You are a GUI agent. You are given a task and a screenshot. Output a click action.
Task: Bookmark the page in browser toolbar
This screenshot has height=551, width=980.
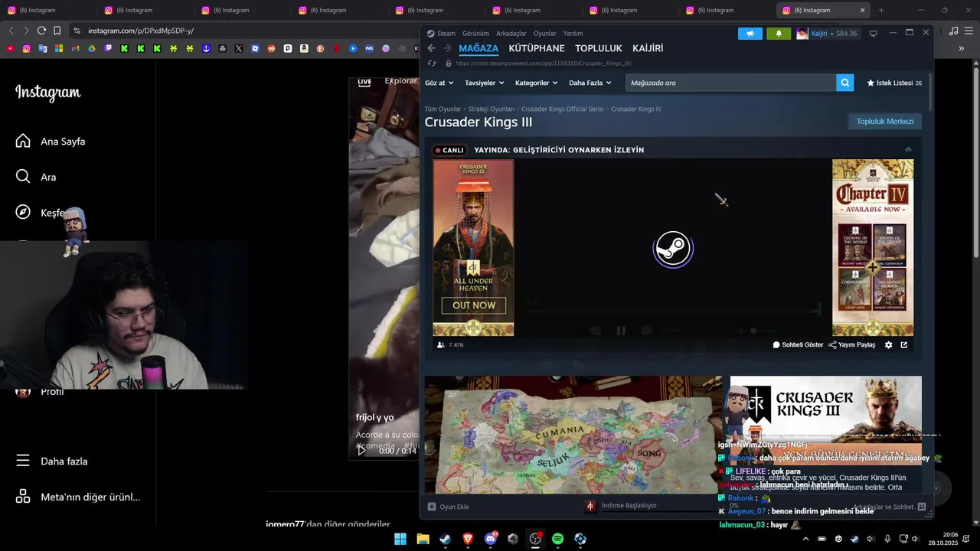coord(57,31)
